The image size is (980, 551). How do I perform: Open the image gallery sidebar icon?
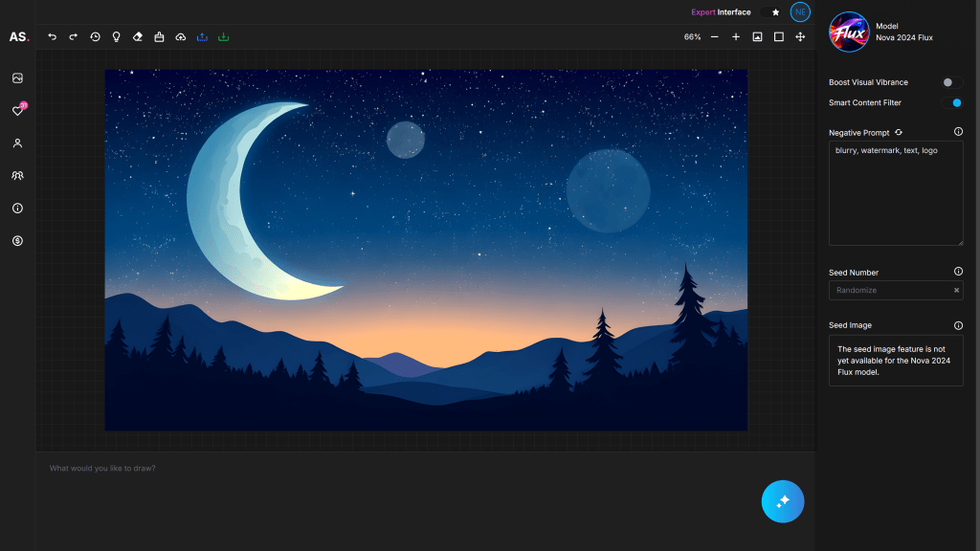[16, 77]
